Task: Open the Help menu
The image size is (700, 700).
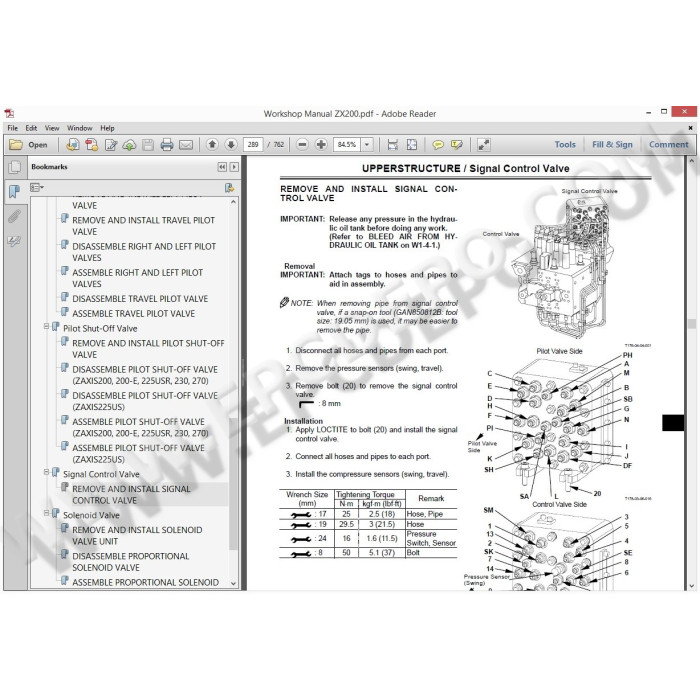Action: [x=107, y=128]
